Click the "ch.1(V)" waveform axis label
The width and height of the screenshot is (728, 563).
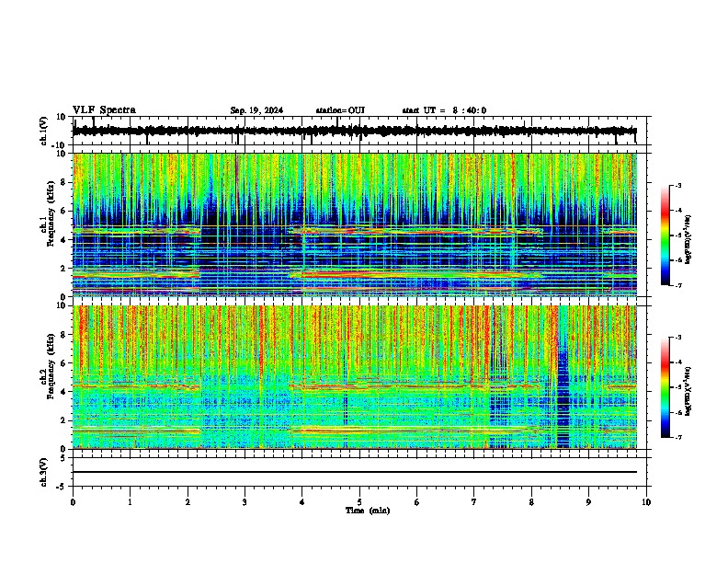pyautogui.click(x=44, y=131)
